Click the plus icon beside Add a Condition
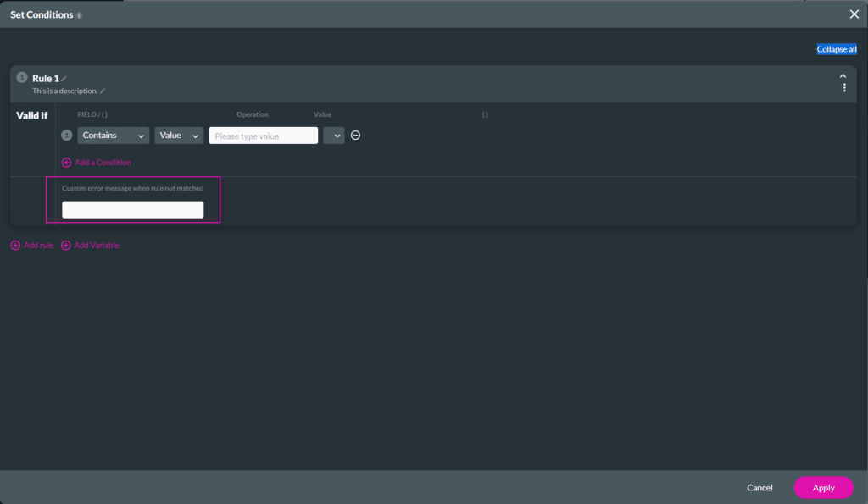868x504 pixels. [66, 162]
